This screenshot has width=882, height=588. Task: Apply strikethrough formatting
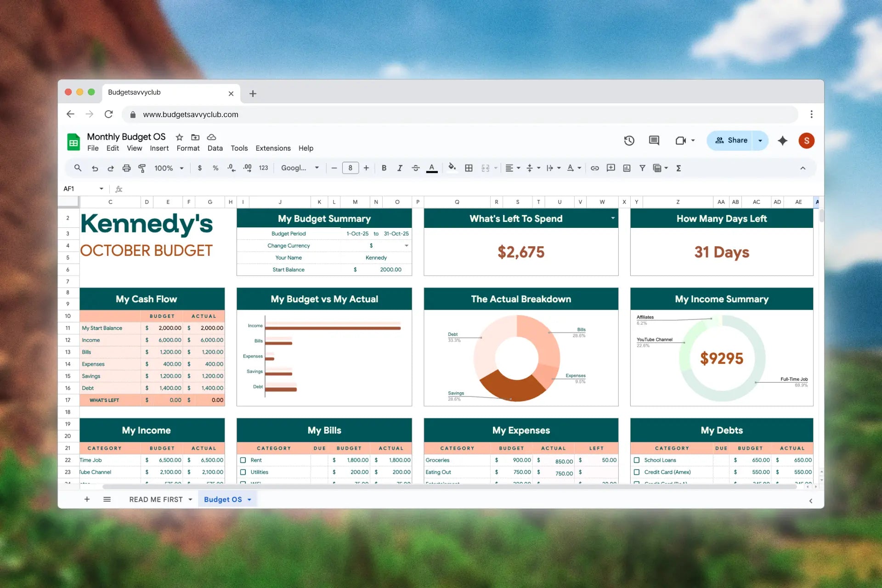click(x=416, y=168)
